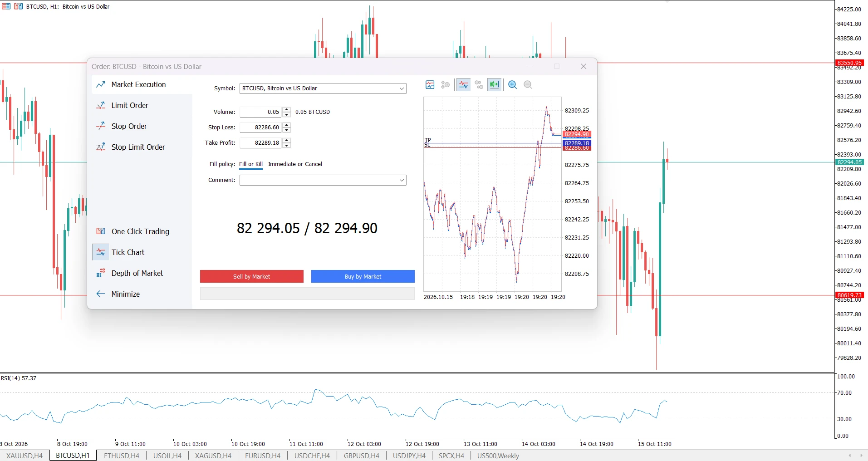Click the Stop Limit Order icon
The image size is (868, 461).
(101, 147)
